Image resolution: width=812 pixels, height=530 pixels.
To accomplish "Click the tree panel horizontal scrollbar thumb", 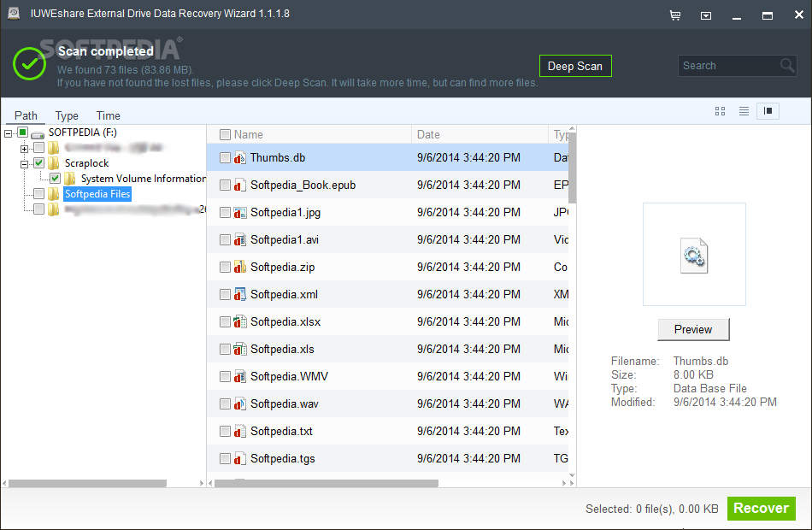I will point(87,483).
